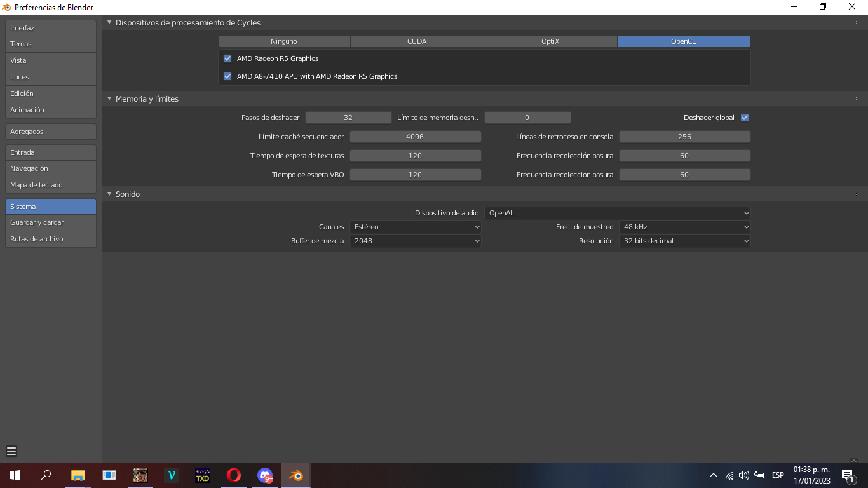The image size is (868, 488).
Task: Open the ESP input language switcher
Action: pos(778,475)
